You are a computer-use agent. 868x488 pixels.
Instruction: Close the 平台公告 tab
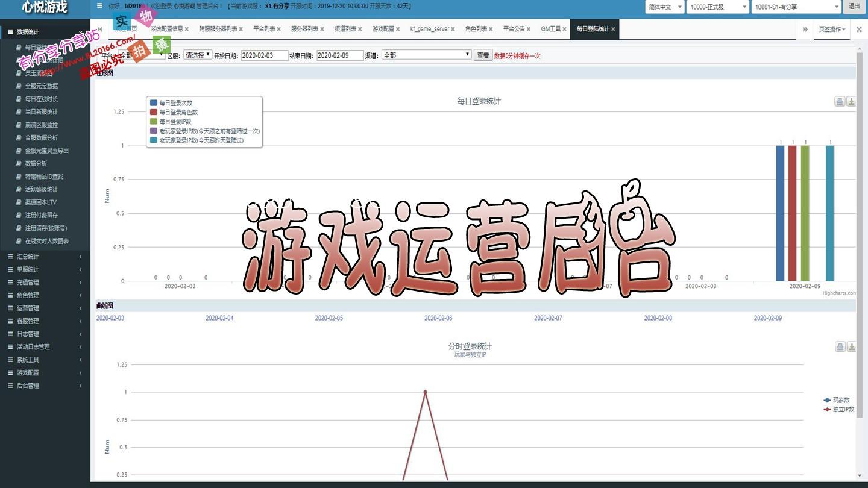pos(529,29)
